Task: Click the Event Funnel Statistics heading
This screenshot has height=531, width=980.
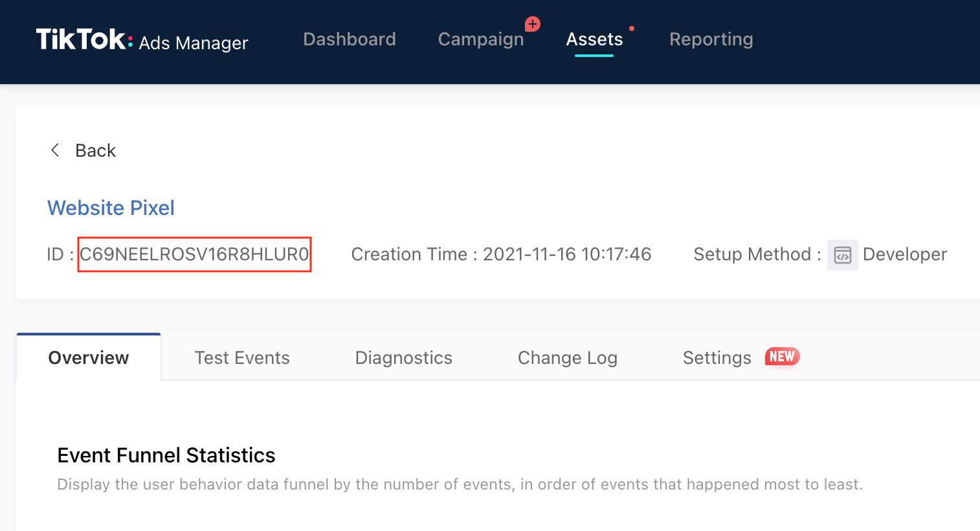Action: click(166, 455)
